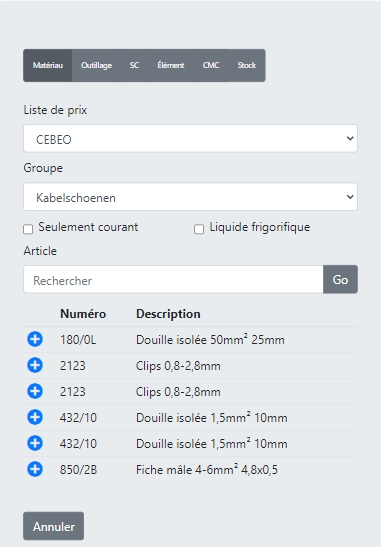The width and height of the screenshot is (381, 547).
Task: Add article 180/0L with its plus icon
Action: 35,339
